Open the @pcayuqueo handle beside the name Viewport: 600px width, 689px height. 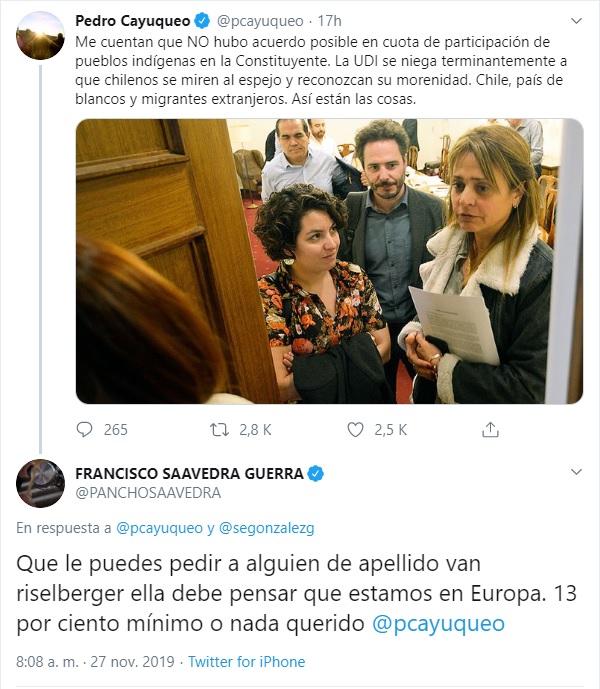pyautogui.click(x=260, y=21)
